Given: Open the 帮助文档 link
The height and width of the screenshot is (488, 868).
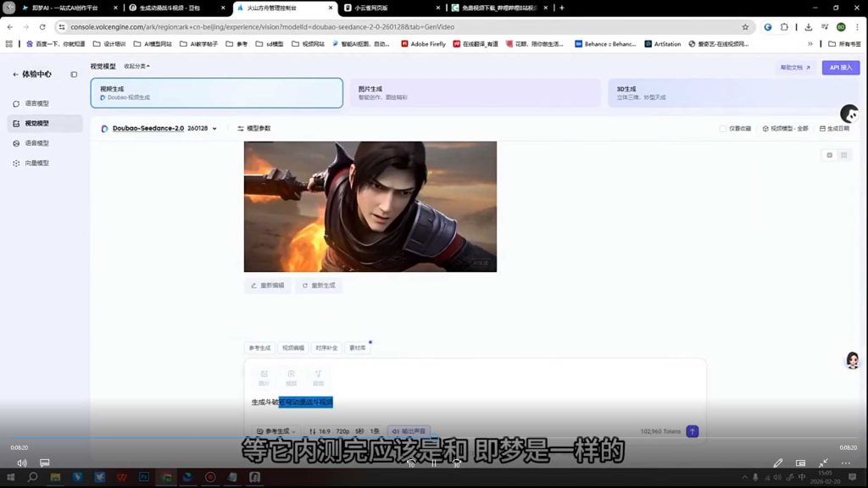Looking at the screenshot, I should tap(795, 68).
